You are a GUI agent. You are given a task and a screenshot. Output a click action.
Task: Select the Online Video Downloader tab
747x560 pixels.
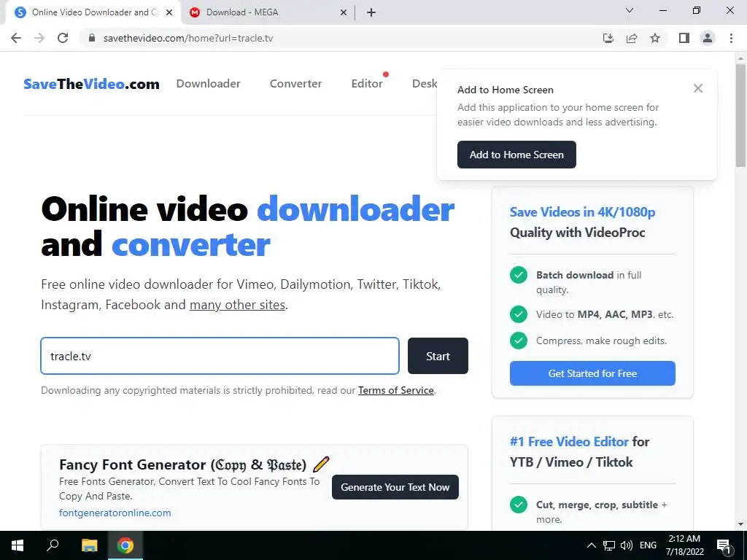click(x=93, y=12)
